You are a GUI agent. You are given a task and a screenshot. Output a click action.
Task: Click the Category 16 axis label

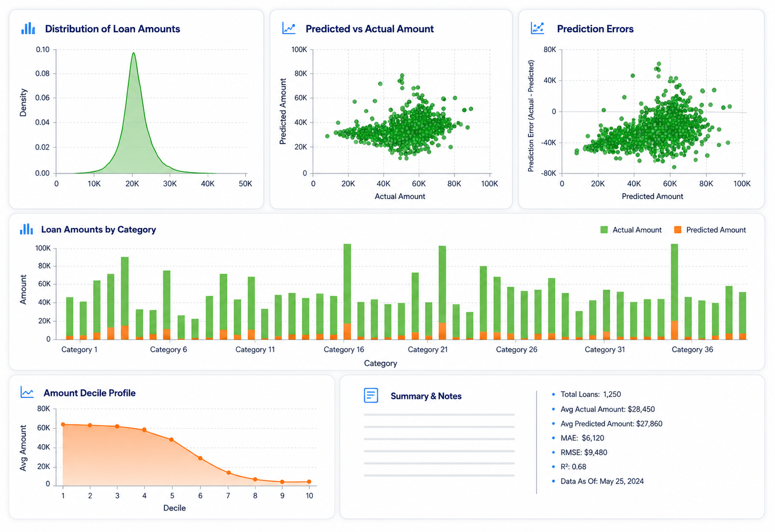click(344, 350)
